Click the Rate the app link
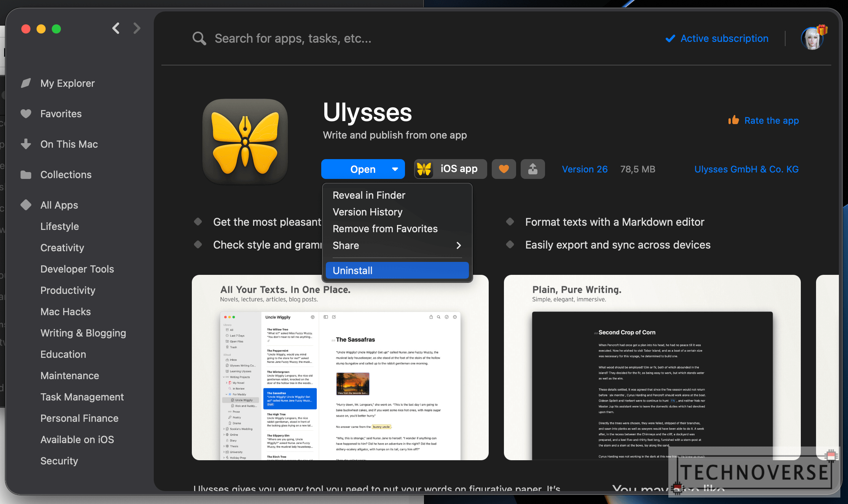Viewport: 848px width, 504px height. pos(771,120)
